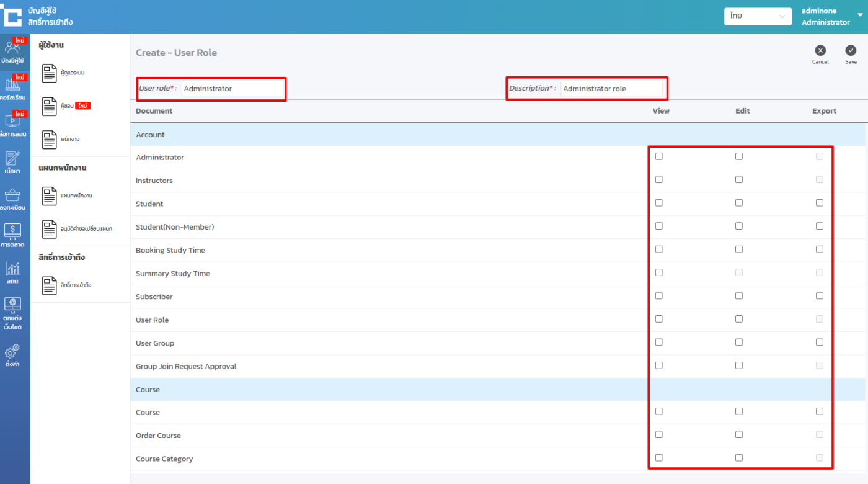This screenshot has width=868, height=484.
Task: Enable View permission for Administrator row
Action: (x=658, y=156)
